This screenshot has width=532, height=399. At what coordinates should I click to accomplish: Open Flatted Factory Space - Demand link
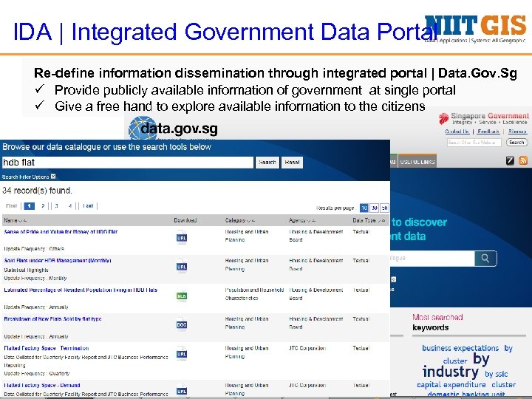42,385
